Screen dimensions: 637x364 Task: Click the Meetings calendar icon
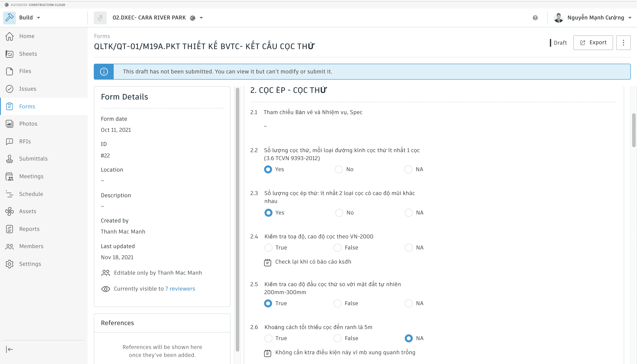click(10, 176)
